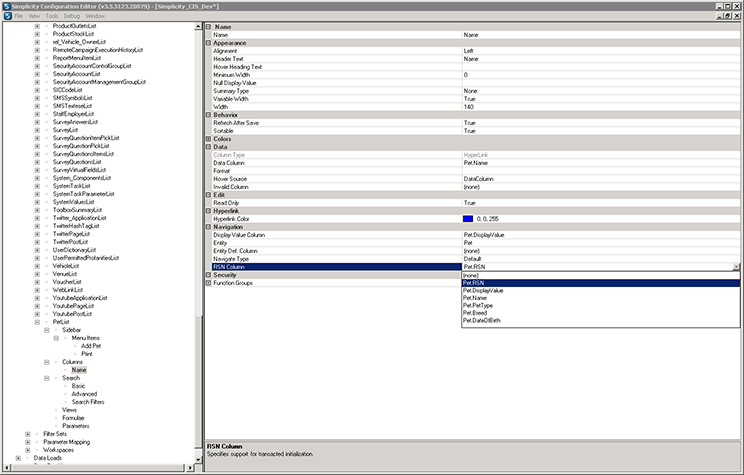The image size is (744, 475).
Task: Select the Hover Source property row
Action: click(x=476, y=179)
